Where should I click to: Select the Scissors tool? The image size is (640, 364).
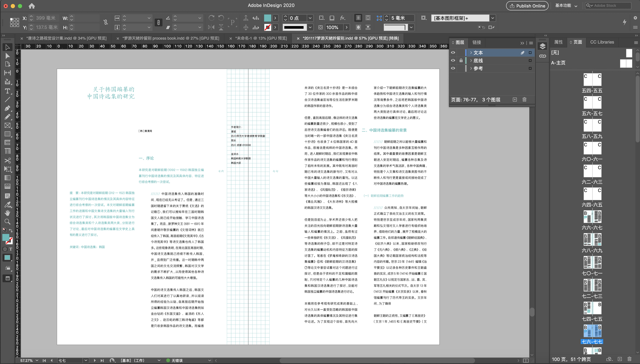click(7, 160)
